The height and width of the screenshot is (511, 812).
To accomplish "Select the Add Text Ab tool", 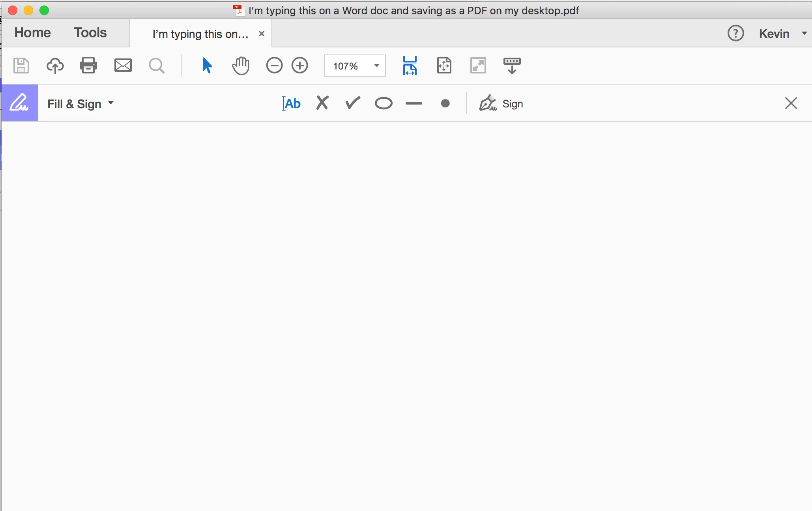I will point(292,103).
